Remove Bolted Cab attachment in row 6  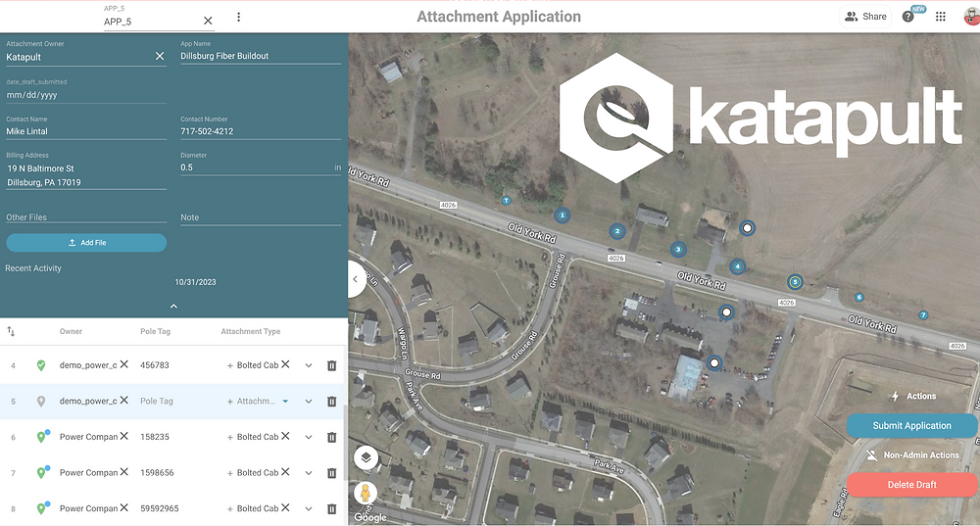coord(285,436)
